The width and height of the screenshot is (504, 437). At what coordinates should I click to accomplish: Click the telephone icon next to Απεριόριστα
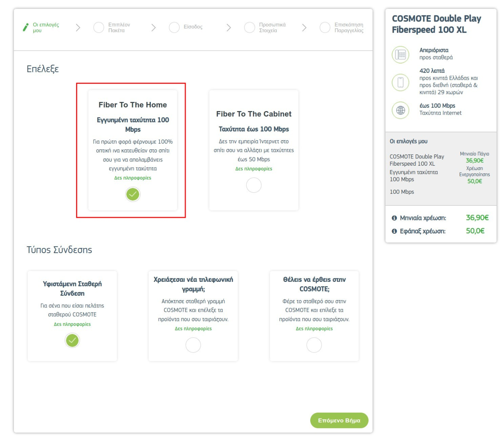click(x=401, y=55)
